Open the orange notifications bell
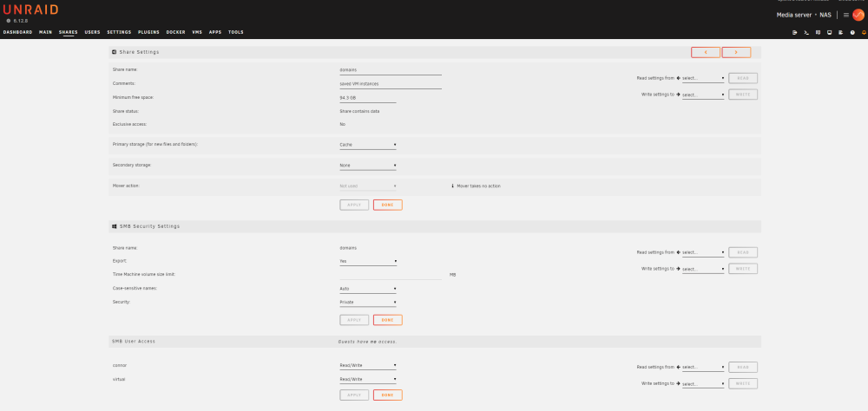Viewport: 868px width, 411px height. [864, 33]
